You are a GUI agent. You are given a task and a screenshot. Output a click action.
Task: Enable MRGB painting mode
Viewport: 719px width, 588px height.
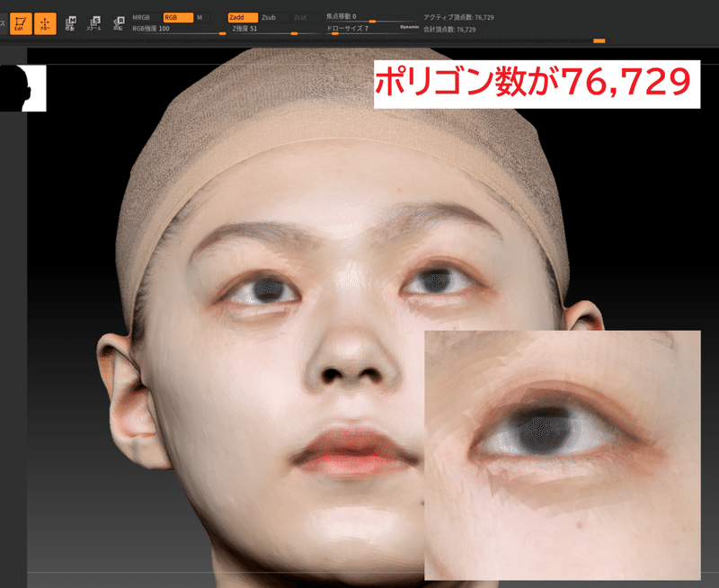(146, 17)
